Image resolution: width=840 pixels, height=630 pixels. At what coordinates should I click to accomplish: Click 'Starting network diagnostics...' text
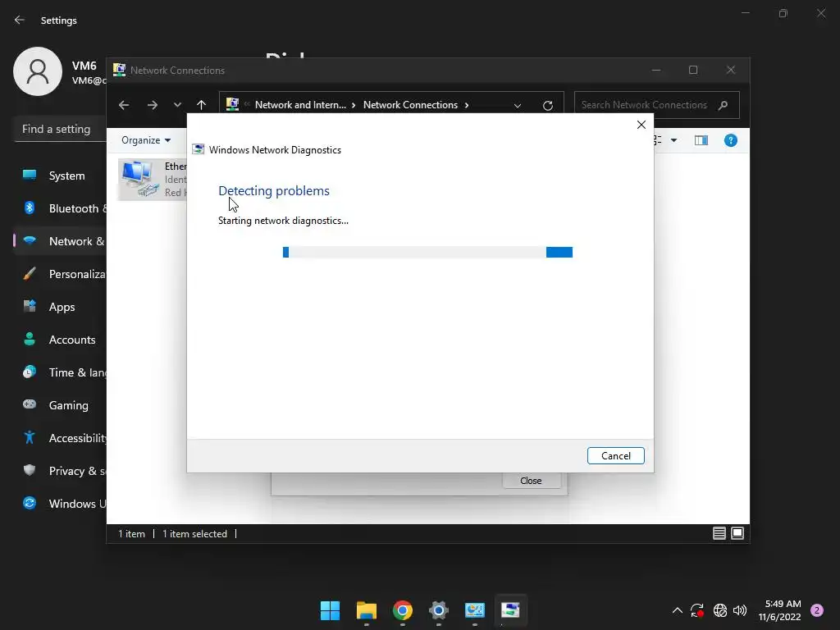tap(283, 221)
